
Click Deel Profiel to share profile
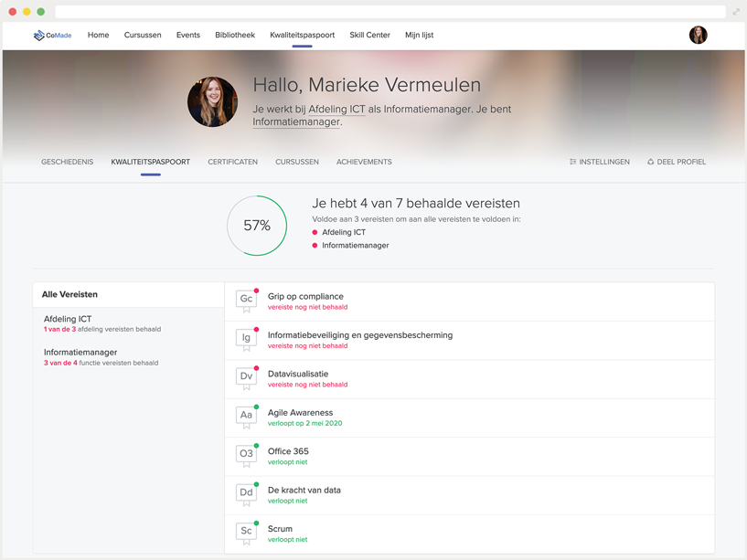coord(676,162)
